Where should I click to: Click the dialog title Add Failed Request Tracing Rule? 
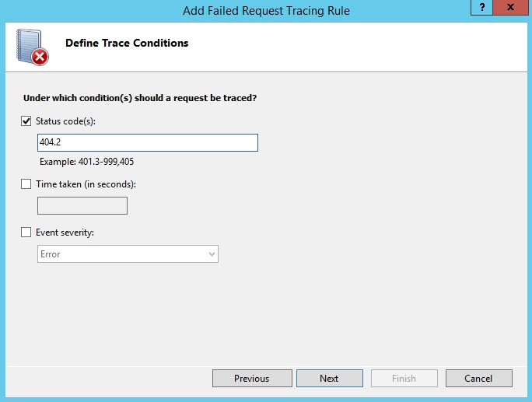pyautogui.click(x=266, y=11)
